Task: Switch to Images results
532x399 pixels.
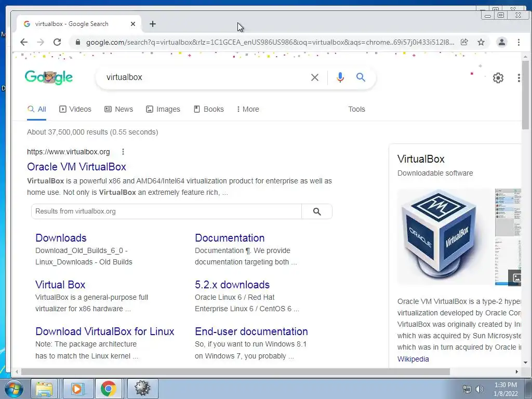Action: click(163, 109)
